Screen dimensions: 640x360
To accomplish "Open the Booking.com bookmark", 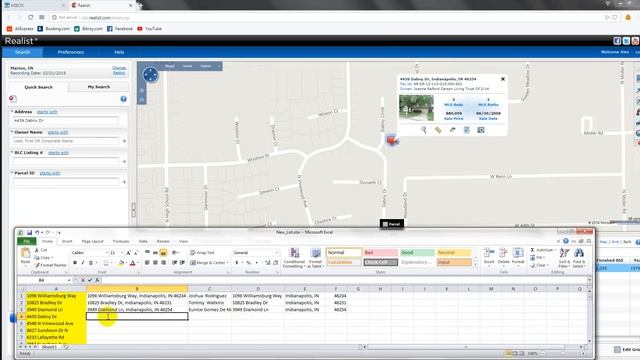I will [53, 29].
